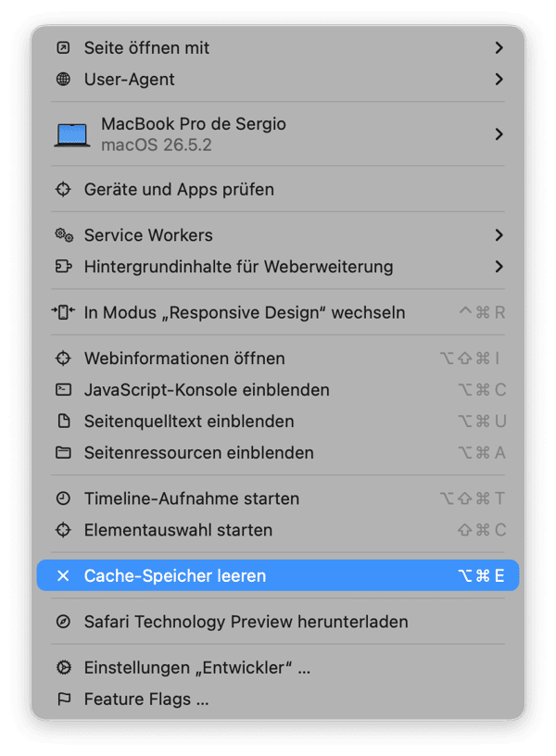556x756 pixels.
Task: Expand the Seite öffnen mit submenu arrow
Action: [x=499, y=48]
